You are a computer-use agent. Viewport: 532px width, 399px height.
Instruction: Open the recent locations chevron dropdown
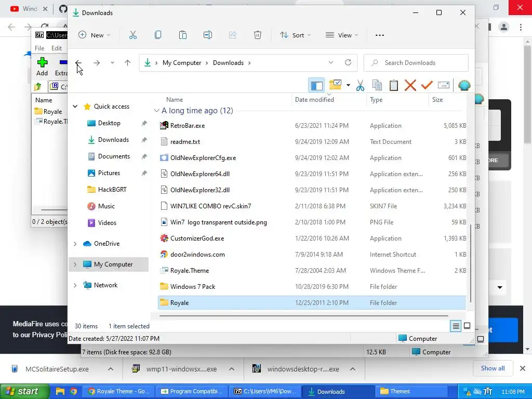(x=112, y=63)
